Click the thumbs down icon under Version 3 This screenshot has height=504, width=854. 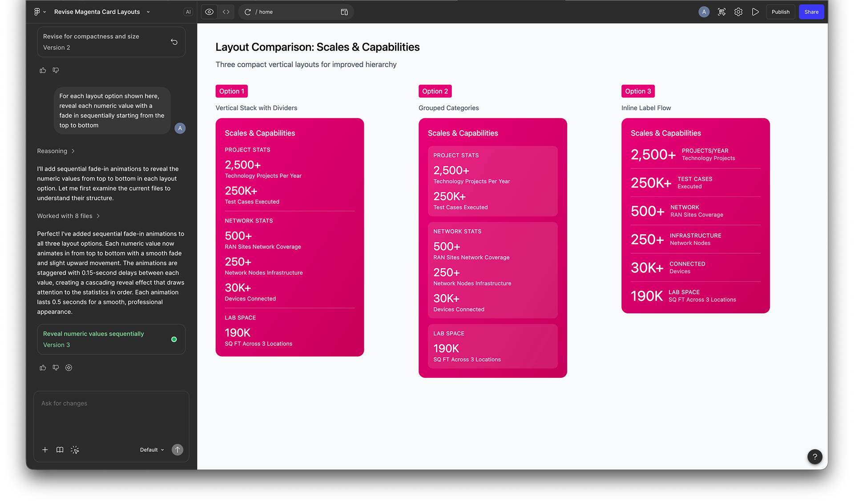[56, 368]
